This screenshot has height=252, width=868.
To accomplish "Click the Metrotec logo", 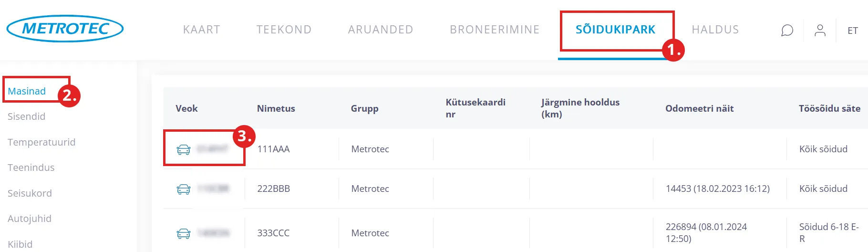I will point(65,29).
